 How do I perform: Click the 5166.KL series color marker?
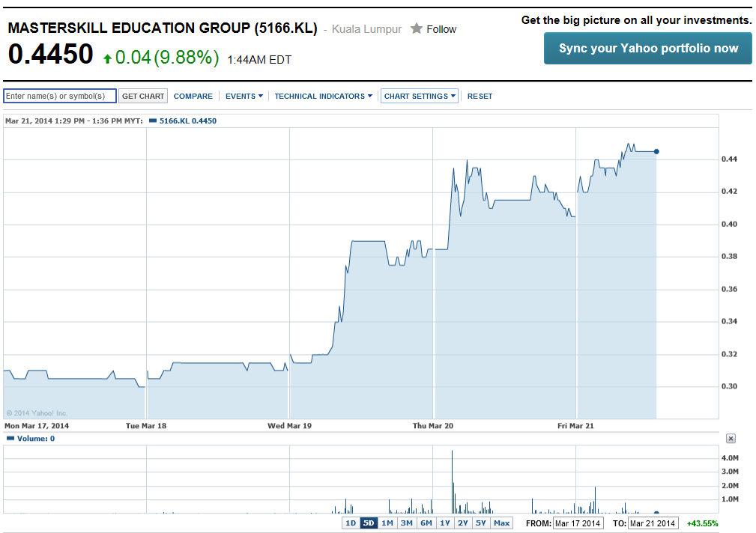pyautogui.click(x=153, y=121)
